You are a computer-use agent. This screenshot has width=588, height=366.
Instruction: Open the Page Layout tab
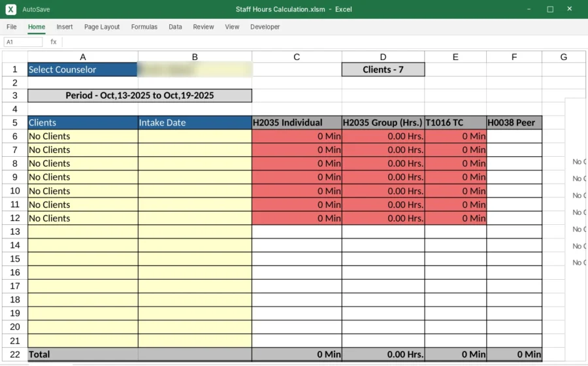pos(102,27)
